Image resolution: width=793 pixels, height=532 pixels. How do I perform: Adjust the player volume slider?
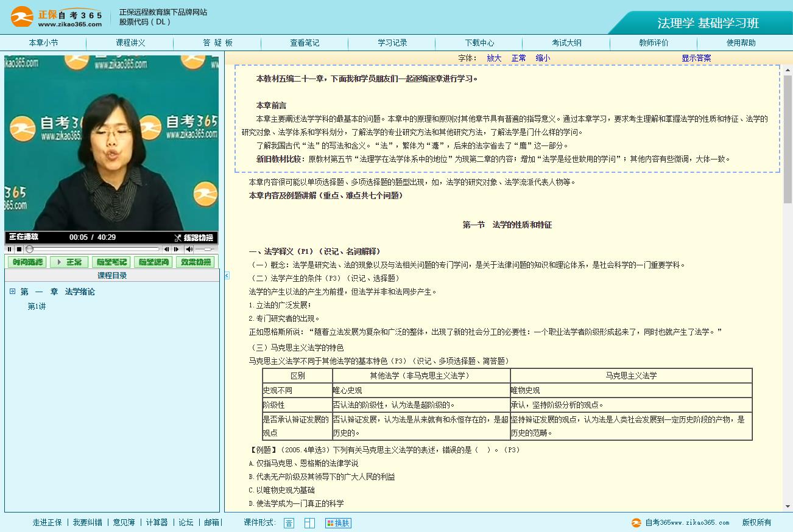[204, 249]
